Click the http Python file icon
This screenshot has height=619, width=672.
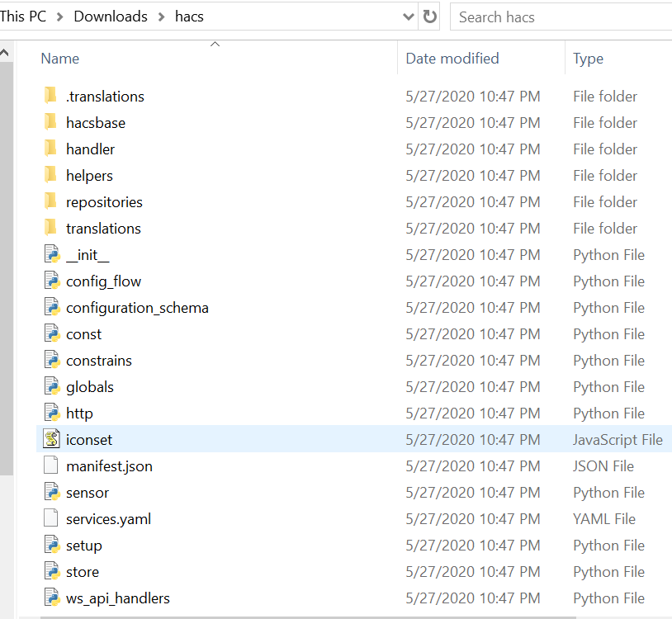pos(52,413)
